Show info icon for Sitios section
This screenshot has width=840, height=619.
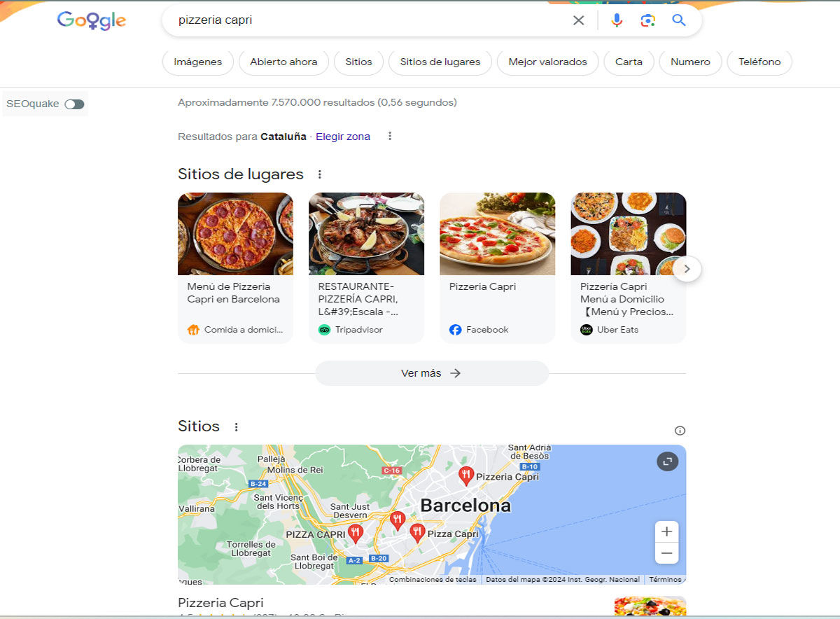click(680, 431)
